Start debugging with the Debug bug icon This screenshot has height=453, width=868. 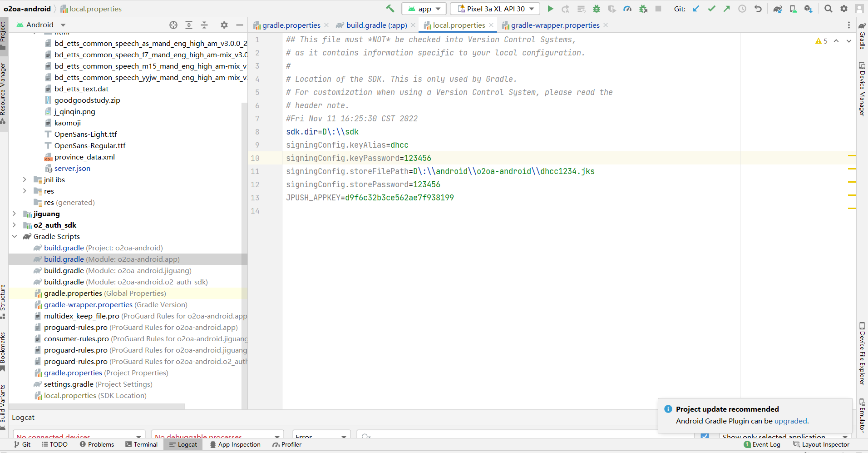pyautogui.click(x=597, y=9)
